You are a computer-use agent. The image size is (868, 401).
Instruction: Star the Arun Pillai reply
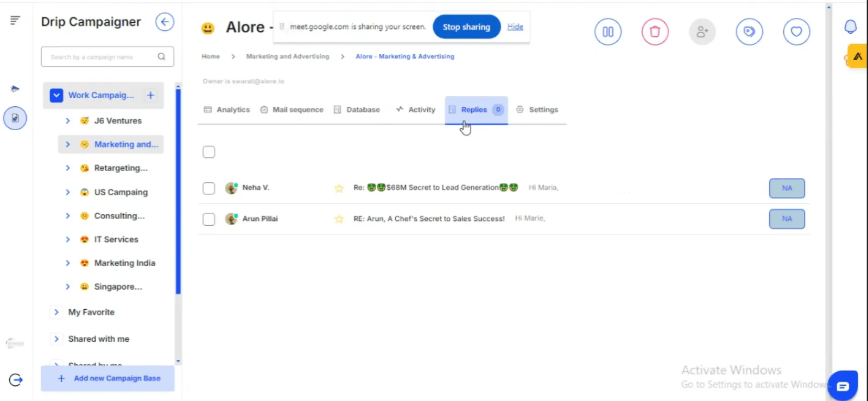[339, 219]
